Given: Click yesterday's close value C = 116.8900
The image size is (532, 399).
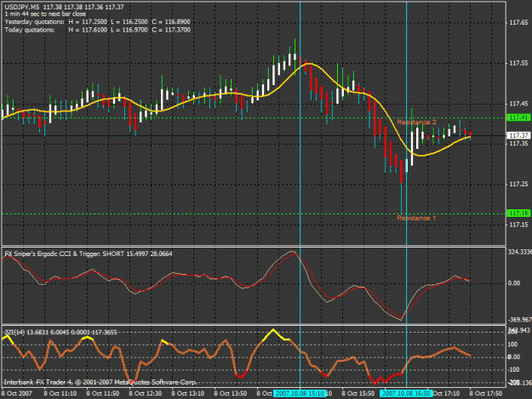Looking at the screenshot, I should [x=171, y=22].
